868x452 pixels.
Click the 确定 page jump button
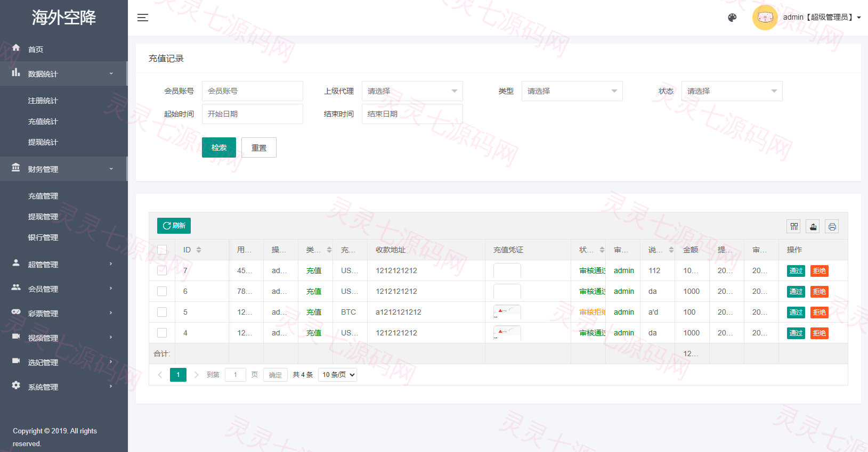(x=275, y=375)
